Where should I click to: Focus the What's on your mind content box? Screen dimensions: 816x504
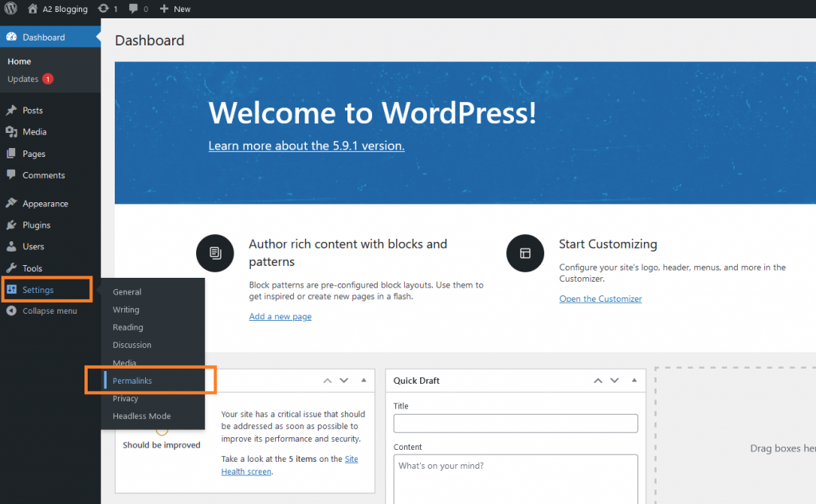point(516,479)
